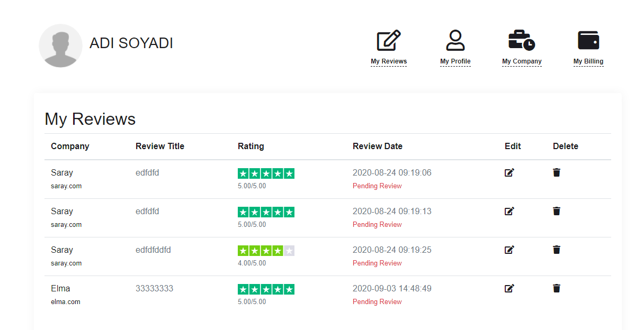
Task: Go to the My Reviews link
Action: coord(389,61)
